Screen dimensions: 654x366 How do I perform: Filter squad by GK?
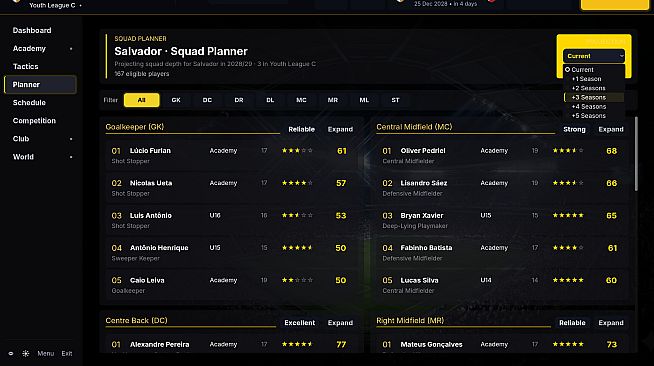[x=176, y=100]
